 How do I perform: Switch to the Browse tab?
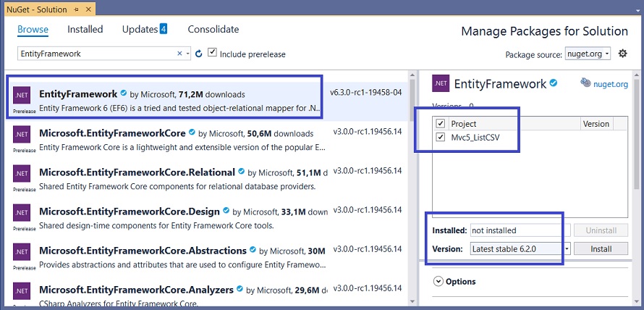click(33, 30)
